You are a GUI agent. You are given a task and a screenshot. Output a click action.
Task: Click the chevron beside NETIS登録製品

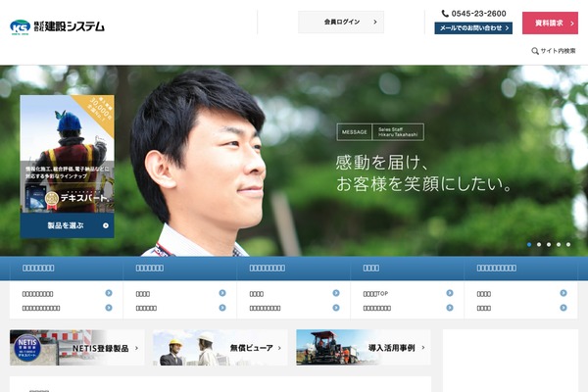click(136, 348)
